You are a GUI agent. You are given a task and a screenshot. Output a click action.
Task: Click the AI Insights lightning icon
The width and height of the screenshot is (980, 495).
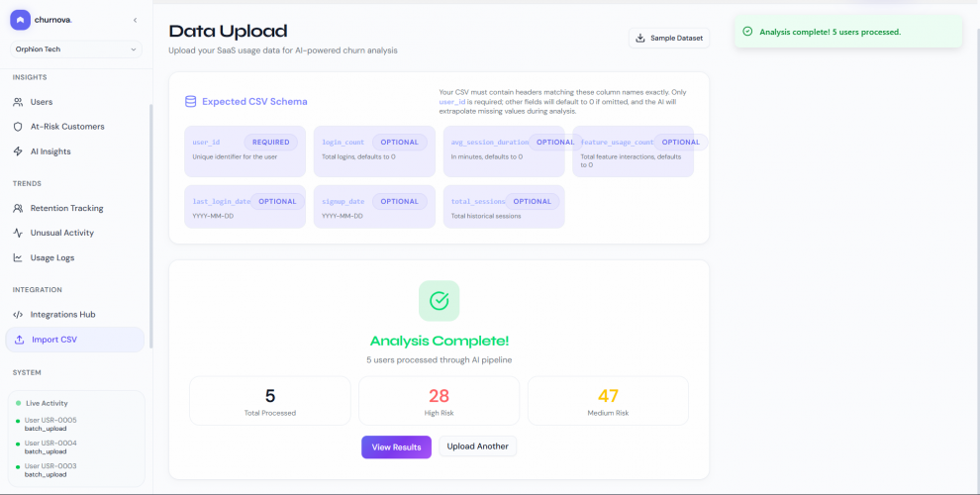click(x=18, y=151)
